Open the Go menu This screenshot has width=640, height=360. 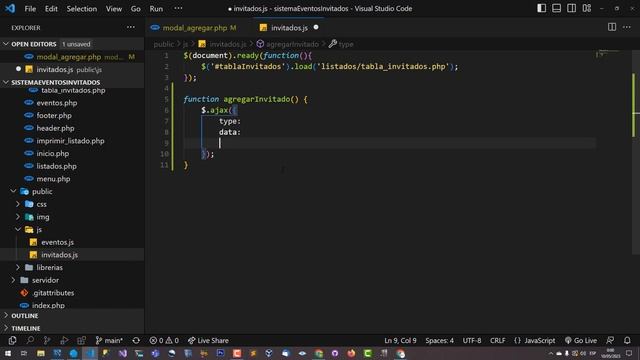(136, 9)
